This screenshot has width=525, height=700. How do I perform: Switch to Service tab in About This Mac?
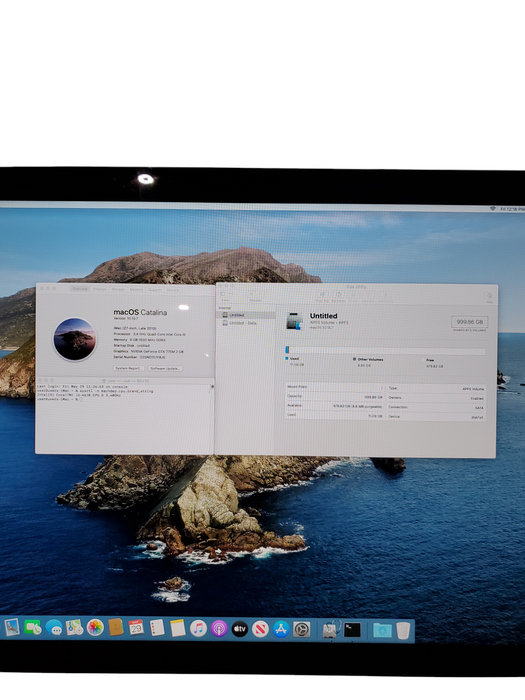(173, 290)
